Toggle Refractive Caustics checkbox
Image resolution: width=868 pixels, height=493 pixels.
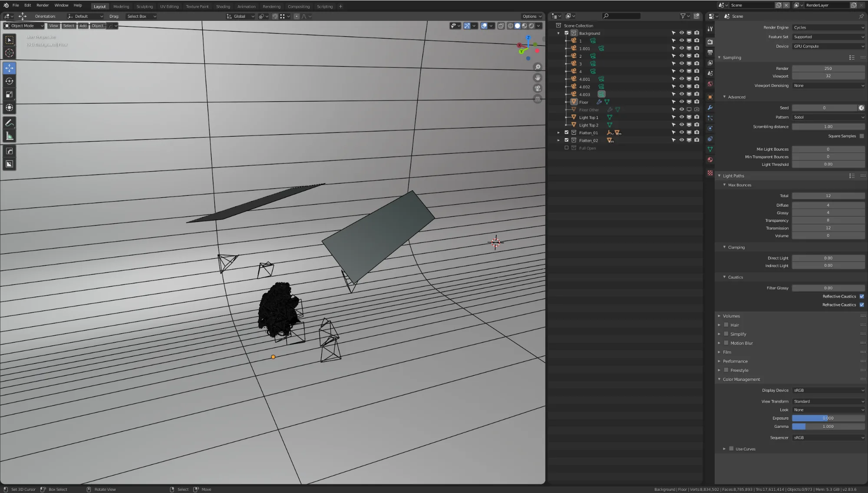(x=861, y=305)
